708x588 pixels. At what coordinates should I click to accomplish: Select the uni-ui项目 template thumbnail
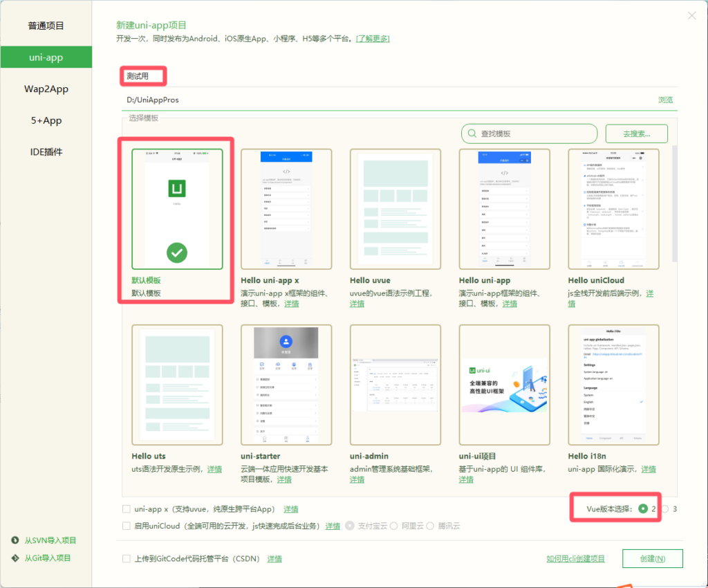(504, 385)
